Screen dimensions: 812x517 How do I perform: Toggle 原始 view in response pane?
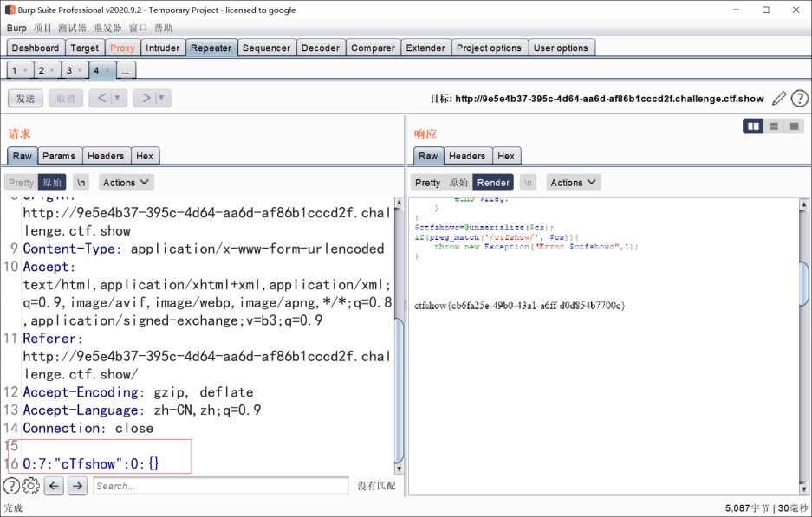458,183
